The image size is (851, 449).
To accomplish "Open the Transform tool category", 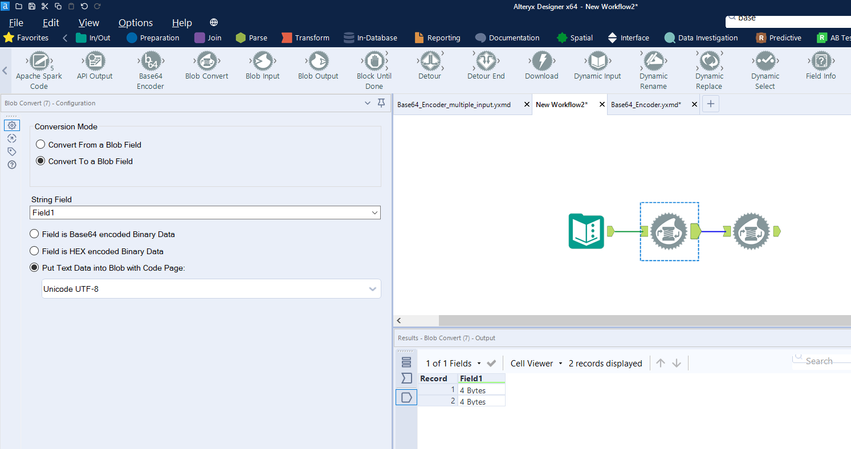I will [306, 38].
